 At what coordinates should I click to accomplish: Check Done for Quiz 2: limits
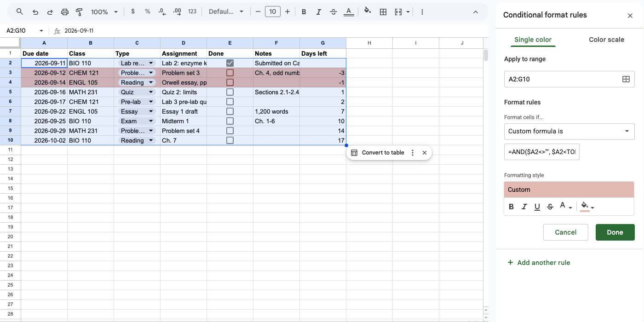point(230,92)
